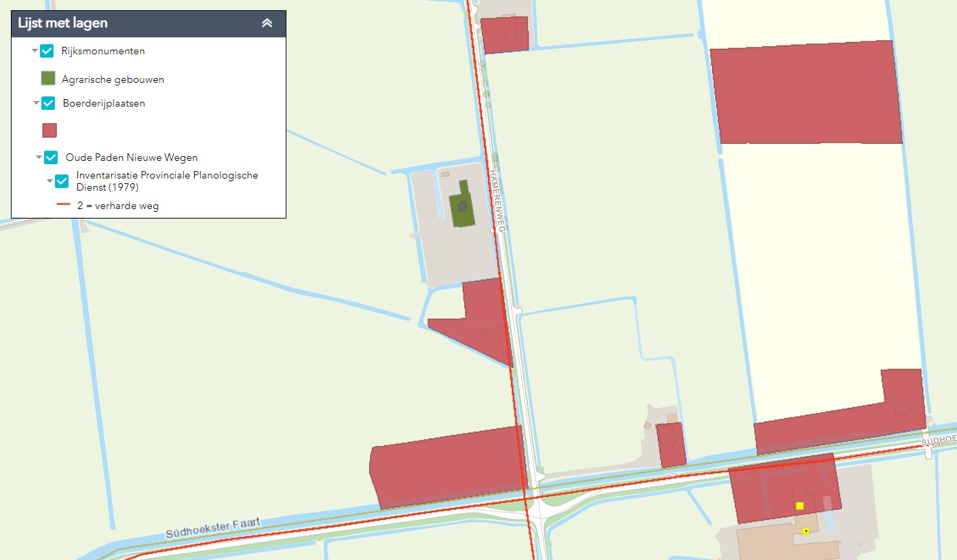Collapse the Lijst met lagen panel

267,23
